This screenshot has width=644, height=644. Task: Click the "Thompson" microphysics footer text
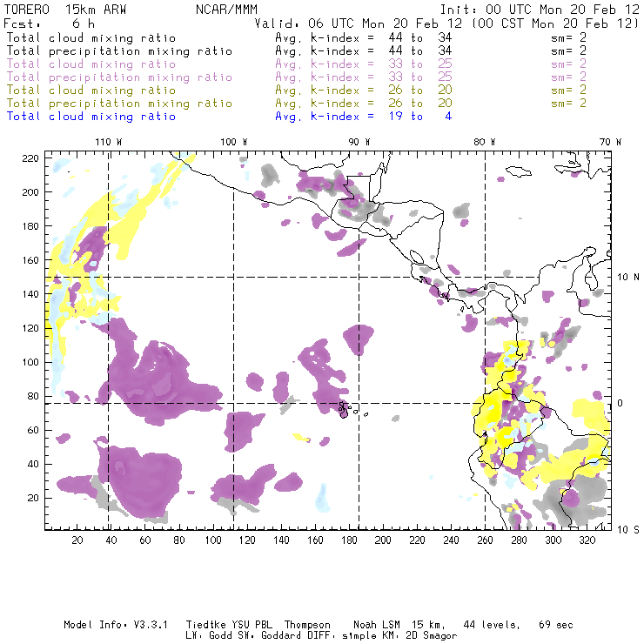click(307, 625)
